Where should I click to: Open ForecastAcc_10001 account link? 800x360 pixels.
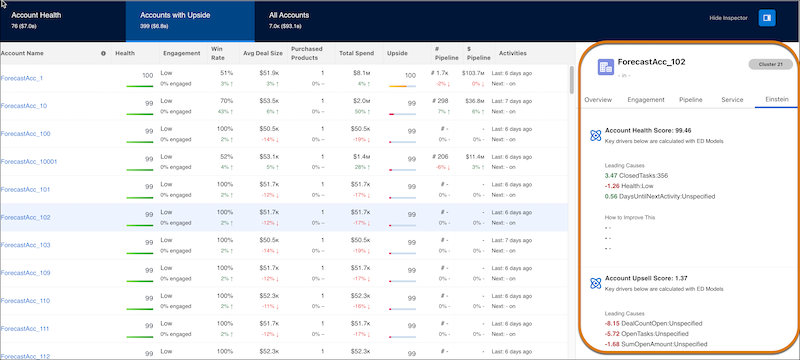pos(29,162)
